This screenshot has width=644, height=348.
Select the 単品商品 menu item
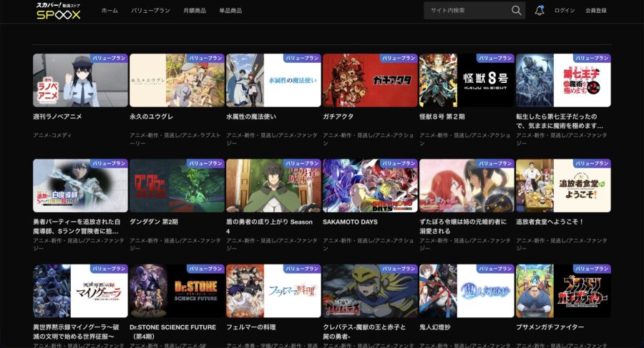[231, 11]
